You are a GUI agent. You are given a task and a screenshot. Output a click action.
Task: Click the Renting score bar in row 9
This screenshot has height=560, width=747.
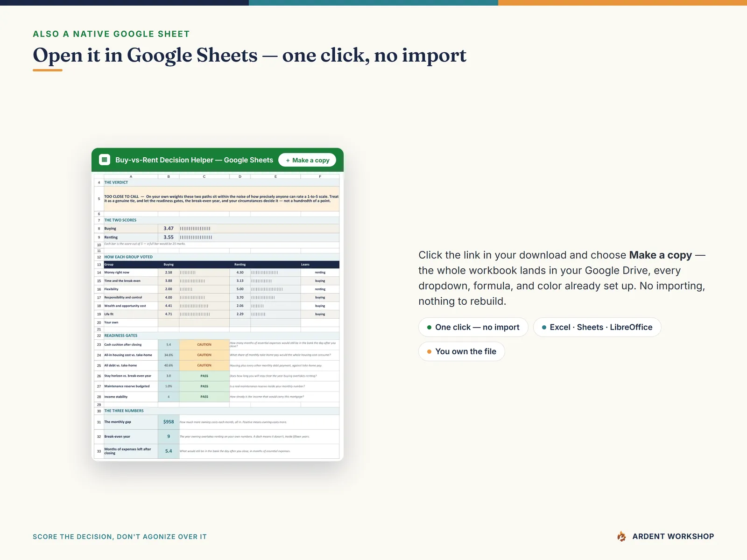(196, 238)
